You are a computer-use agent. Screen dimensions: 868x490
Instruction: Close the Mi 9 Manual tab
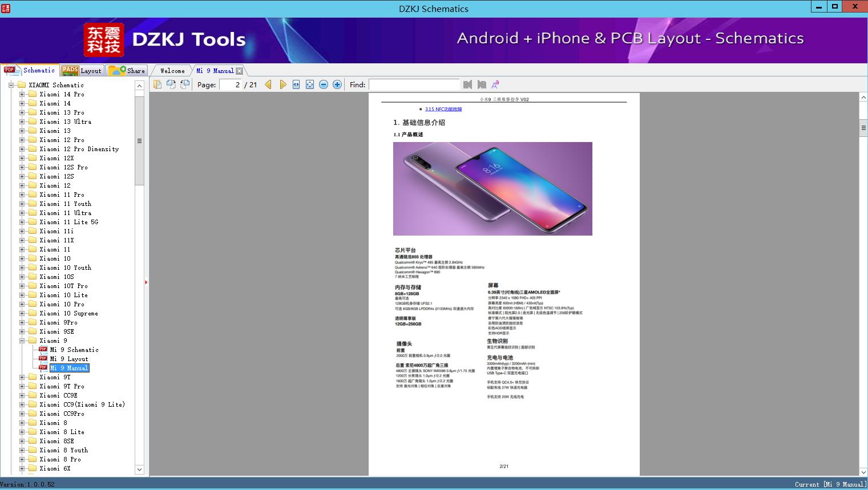pos(240,71)
